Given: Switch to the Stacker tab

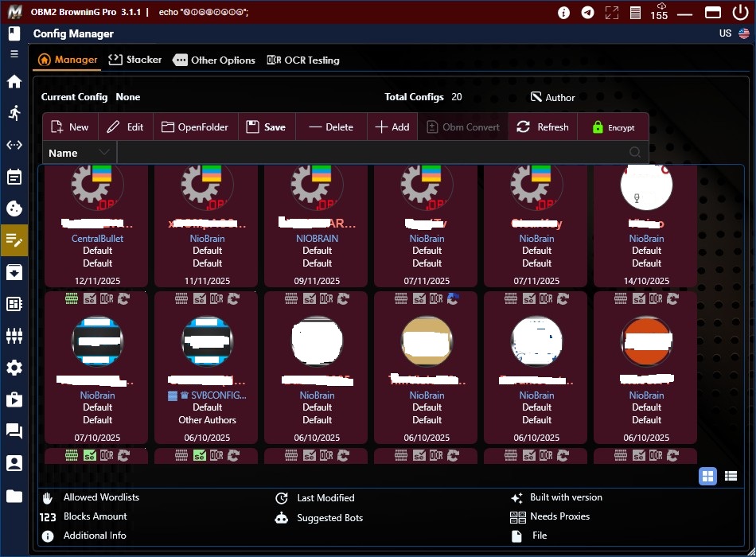Looking at the screenshot, I should pyautogui.click(x=135, y=60).
